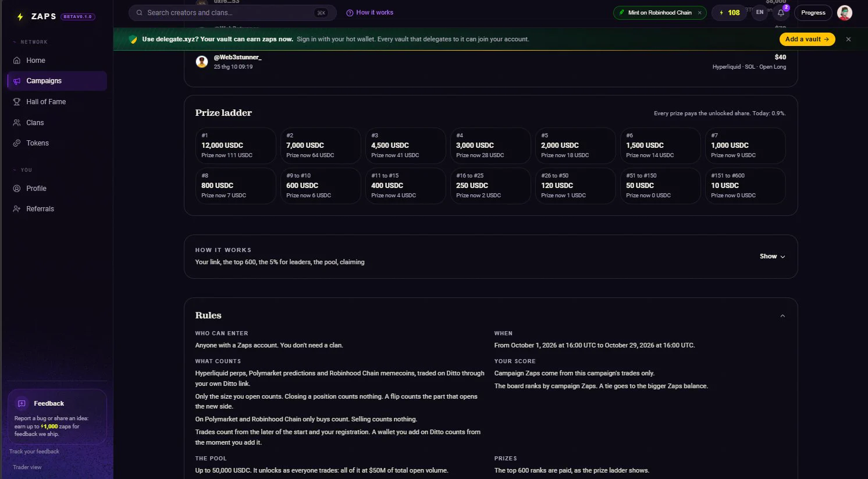Viewport: 868px width, 479px height.
Task: Open the EN language selector
Action: [760, 13]
